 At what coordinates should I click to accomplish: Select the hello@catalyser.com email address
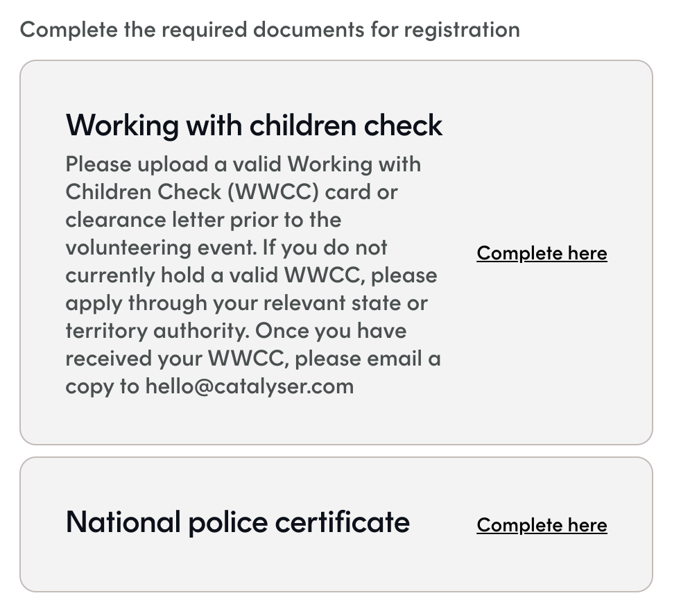(x=249, y=386)
